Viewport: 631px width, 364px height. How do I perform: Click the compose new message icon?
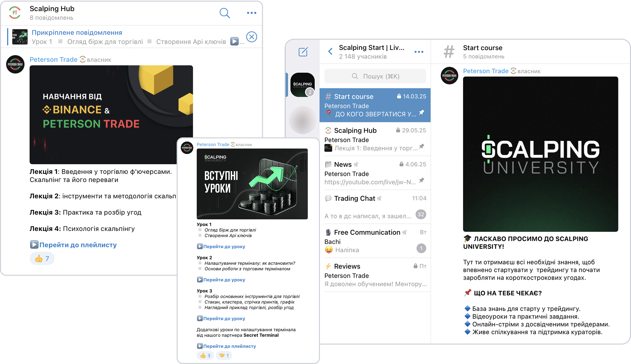click(303, 52)
